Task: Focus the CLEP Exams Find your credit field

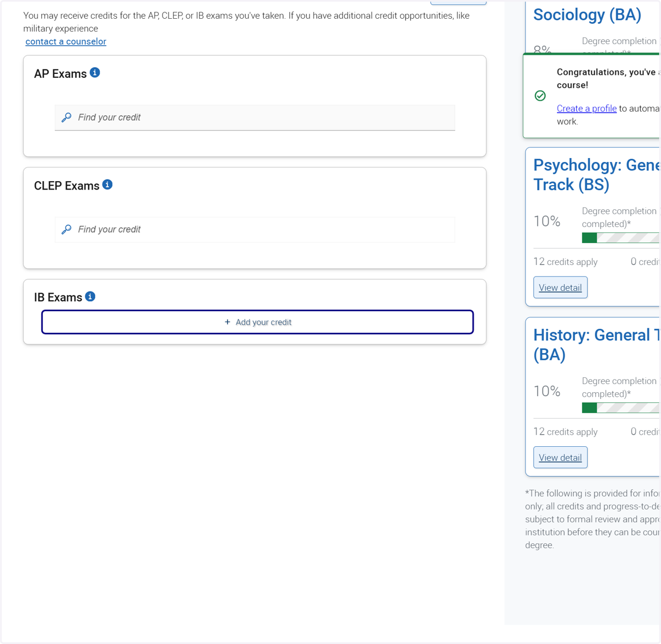Action: pos(255,229)
